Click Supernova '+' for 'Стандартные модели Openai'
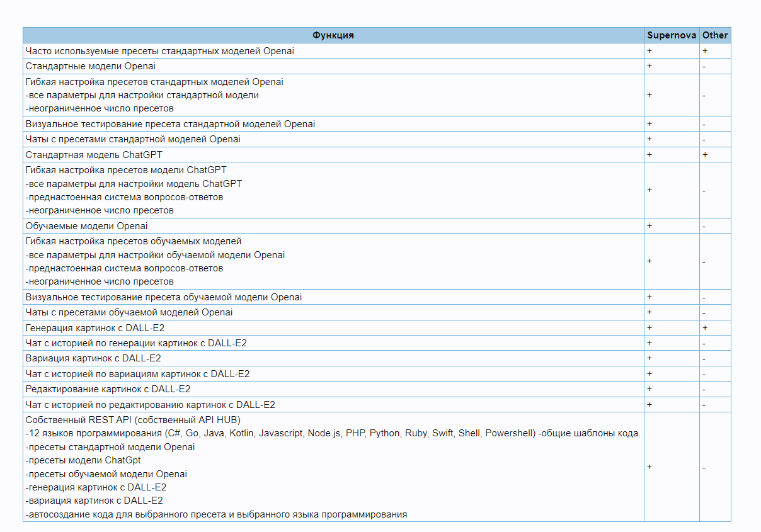The width and height of the screenshot is (761, 532). click(649, 66)
